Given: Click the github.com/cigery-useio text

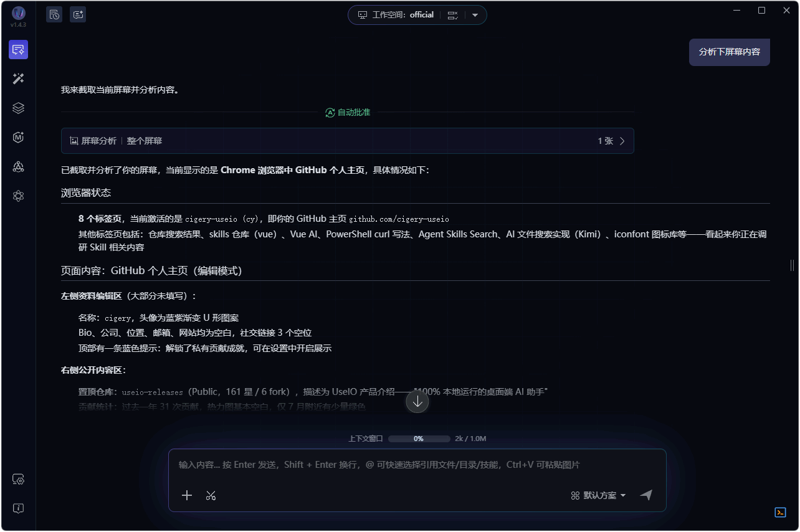Looking at the screenshot, I should 399,219.
